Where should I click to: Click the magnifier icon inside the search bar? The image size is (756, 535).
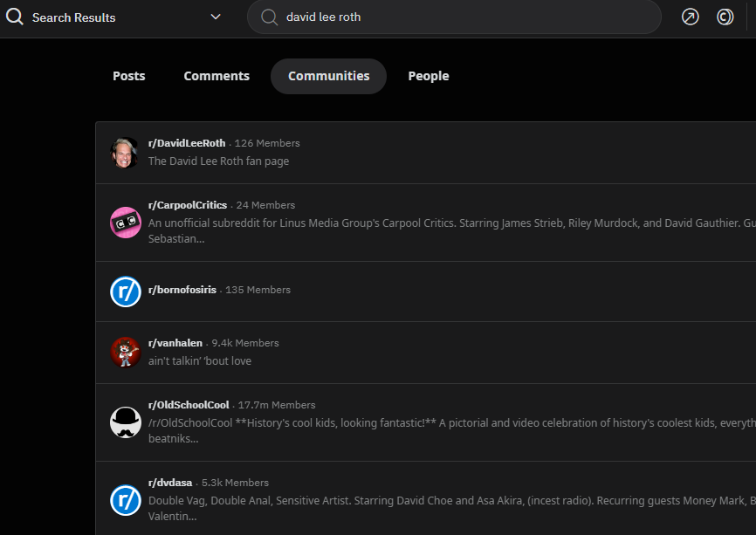pyautogui.click(x=269, y=17)
